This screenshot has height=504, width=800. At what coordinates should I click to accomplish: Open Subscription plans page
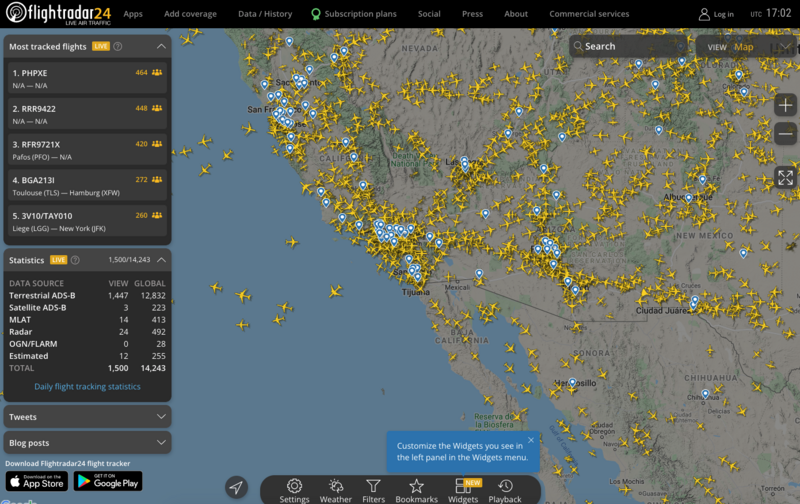pos(354,14)
